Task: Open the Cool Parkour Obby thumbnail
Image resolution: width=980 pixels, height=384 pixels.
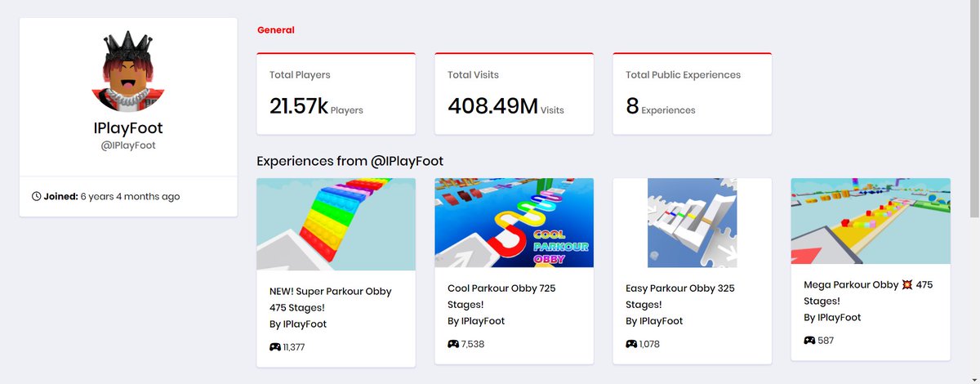Action: pyautogui.click(x=514, y=223)
